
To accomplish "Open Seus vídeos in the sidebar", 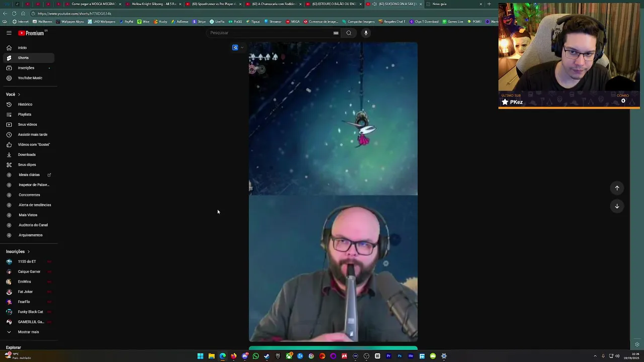I will 28,125.
